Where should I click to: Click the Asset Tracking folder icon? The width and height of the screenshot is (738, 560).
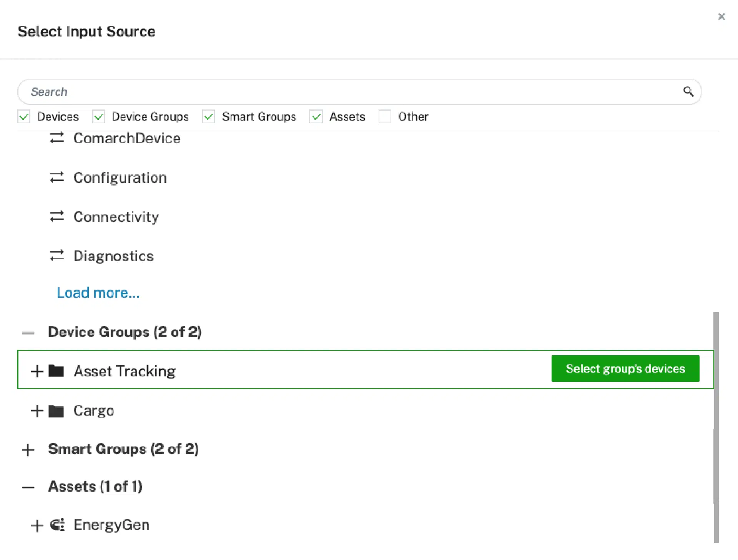click(x=57, y=371)
